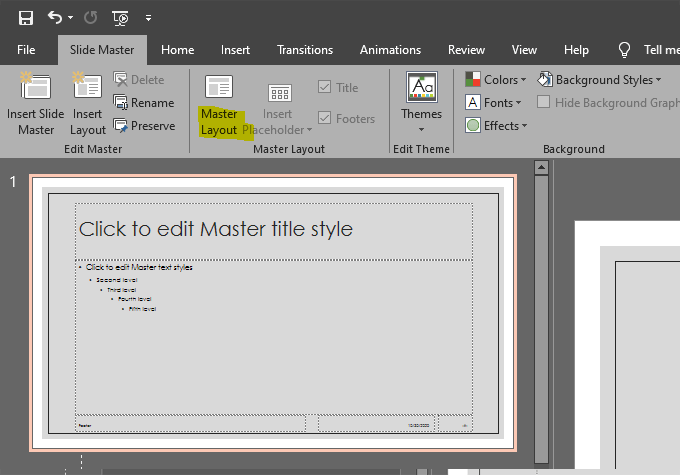
Task: Click the Save icon in title bar
Action: pos(26,18)
